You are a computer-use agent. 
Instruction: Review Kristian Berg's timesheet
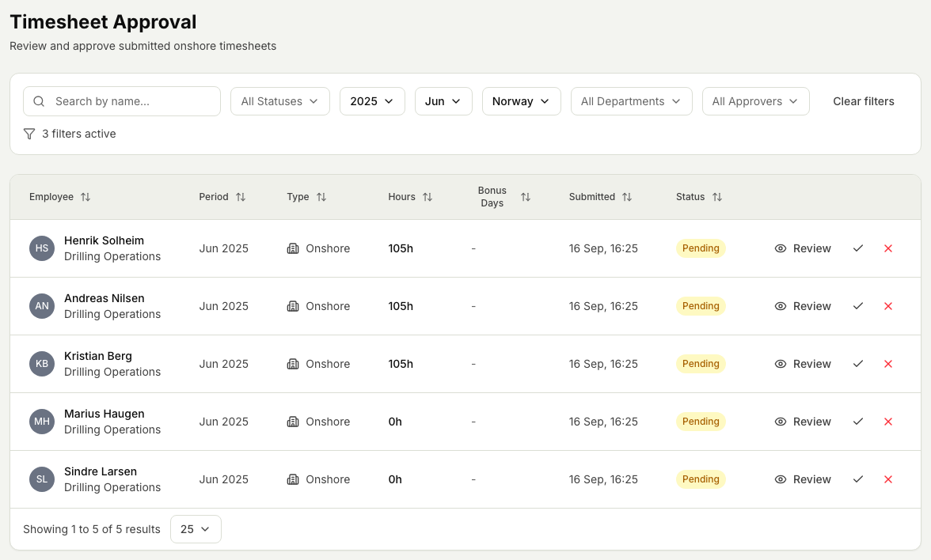point(803,364)
